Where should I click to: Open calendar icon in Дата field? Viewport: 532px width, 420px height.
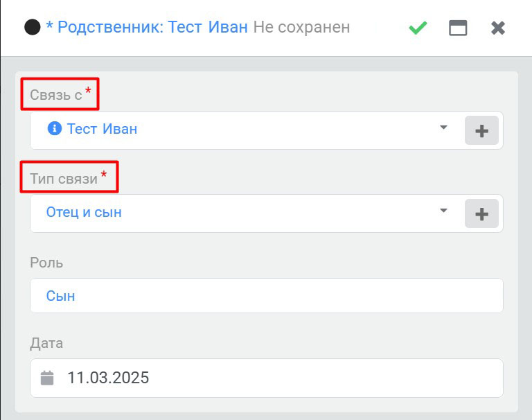coord(47,378)
